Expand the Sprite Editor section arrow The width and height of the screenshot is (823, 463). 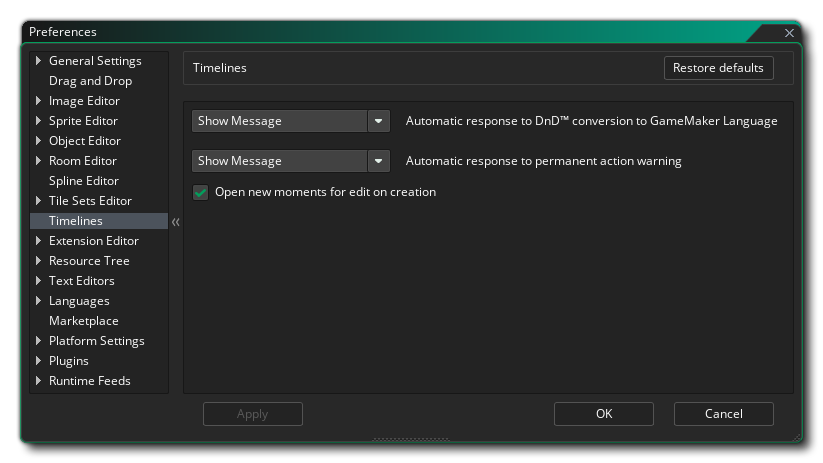click(x=39, y=121)
